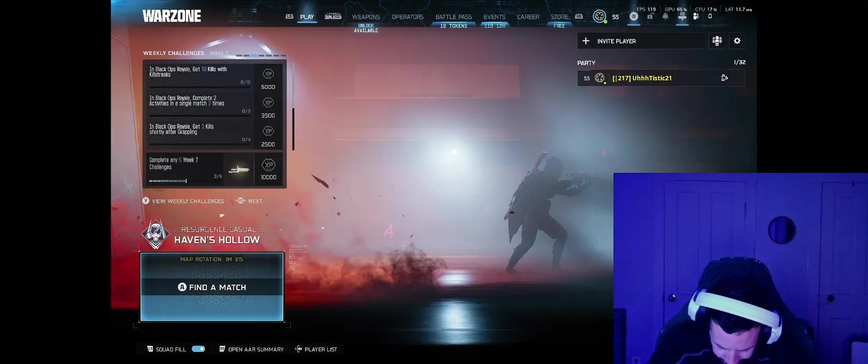Image resolution: width=868 pixels, height=364 pixels.
Task: Click the 2500 XP reward icon
Action: click(x=268, y=131)
